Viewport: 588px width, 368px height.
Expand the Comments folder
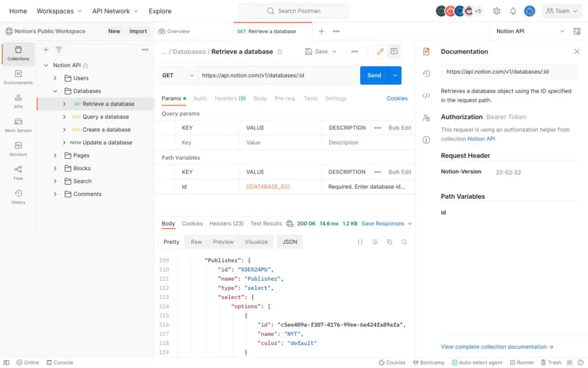click(x=55, y=194)
